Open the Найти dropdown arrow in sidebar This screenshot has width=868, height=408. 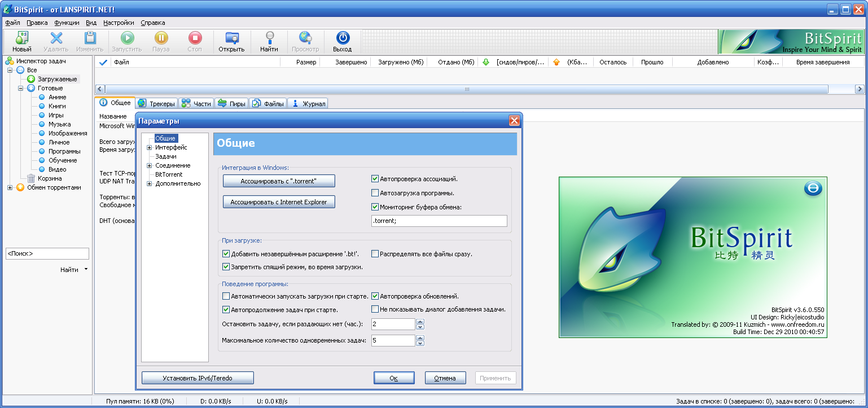(86, 269)
